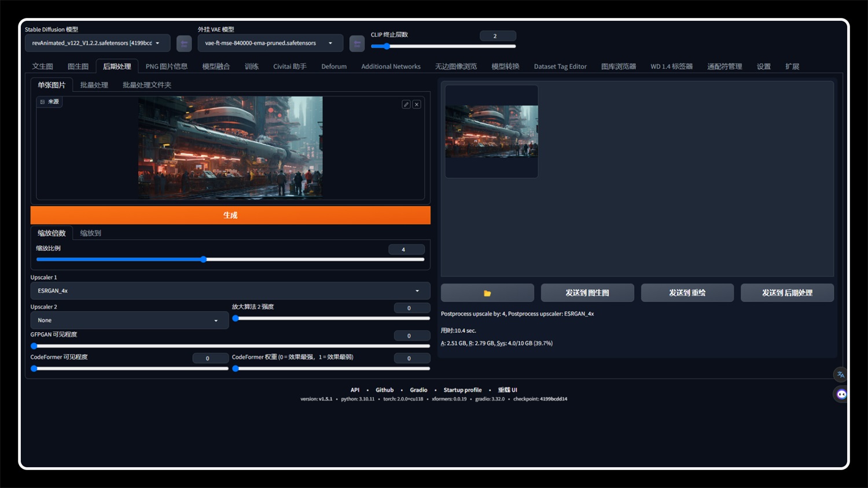Click the CodeFormer 权重 value field

(x=412, y=358)
